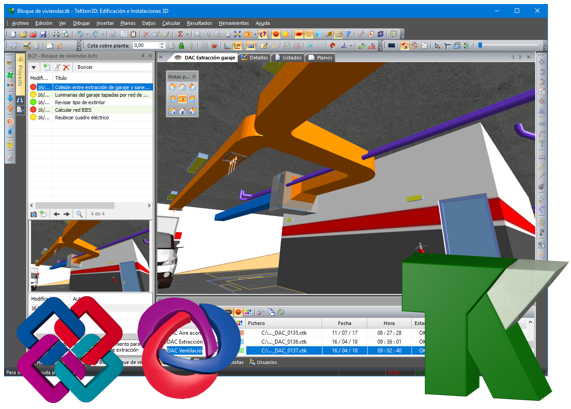Screen dimensions: 571x409
Task: Select the 'Reubicar cuadro eléctrico' issue
Action: (x=91, y=117)
